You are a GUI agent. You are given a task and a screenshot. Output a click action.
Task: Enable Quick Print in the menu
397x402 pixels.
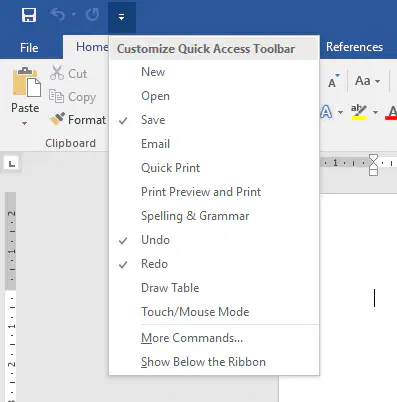(x=214, y=168)
